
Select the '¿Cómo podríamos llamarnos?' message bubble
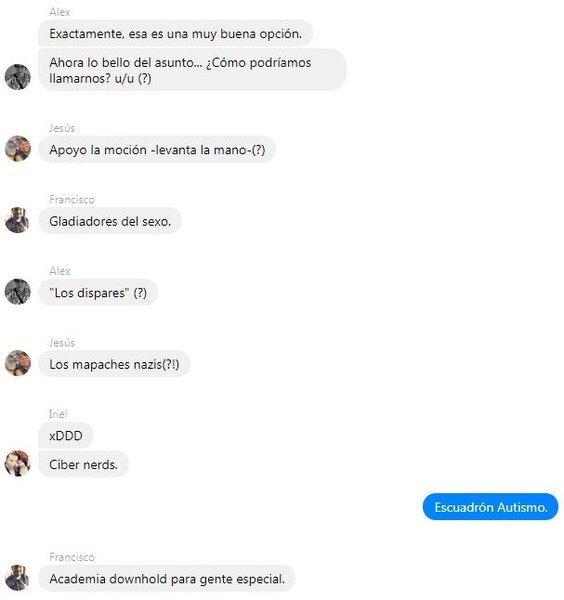coord(192,70)
